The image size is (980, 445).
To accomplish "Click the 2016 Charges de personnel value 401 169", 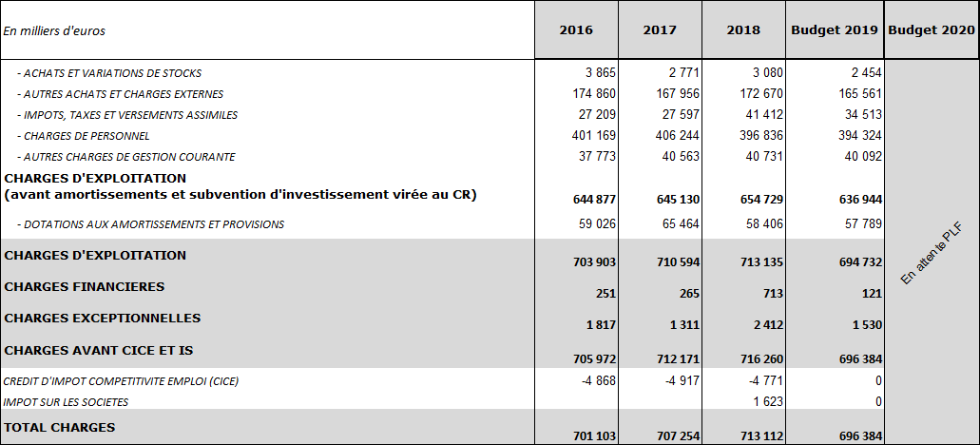I will coord(593,136).
